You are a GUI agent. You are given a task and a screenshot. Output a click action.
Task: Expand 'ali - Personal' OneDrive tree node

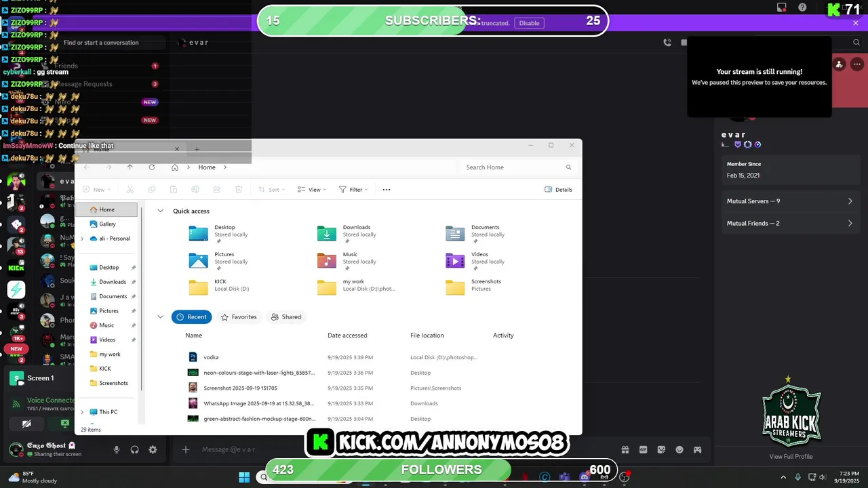82,239
